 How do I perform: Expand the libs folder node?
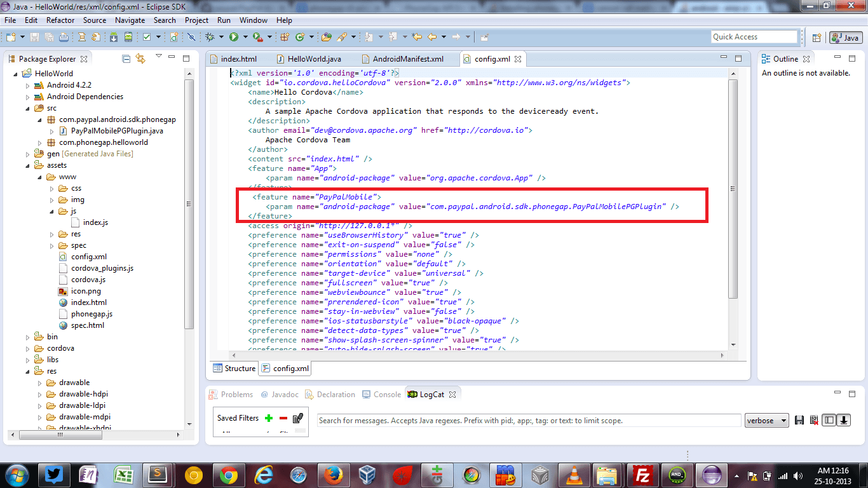click(27, 360)
